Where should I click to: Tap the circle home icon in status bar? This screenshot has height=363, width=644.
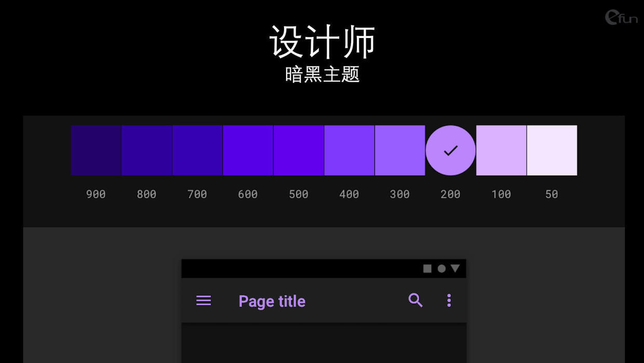click(x=441, y=268)
